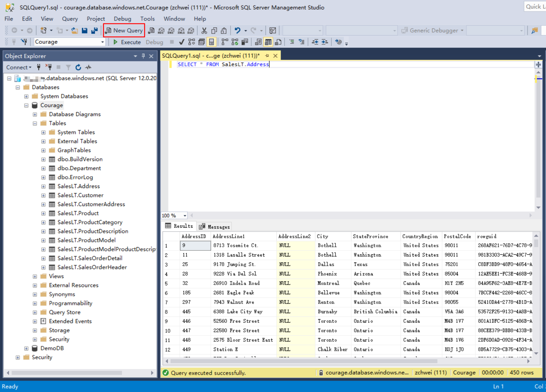This screenshot has height=392, width=546.
Task: Click the DAX Query icon
Action: coord(191,30)
